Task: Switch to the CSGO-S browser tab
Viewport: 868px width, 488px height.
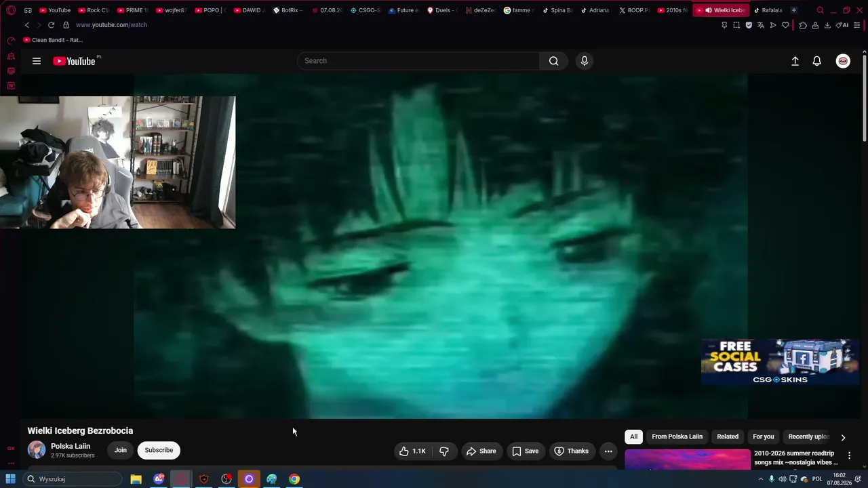Action: (x=365, y=10)
